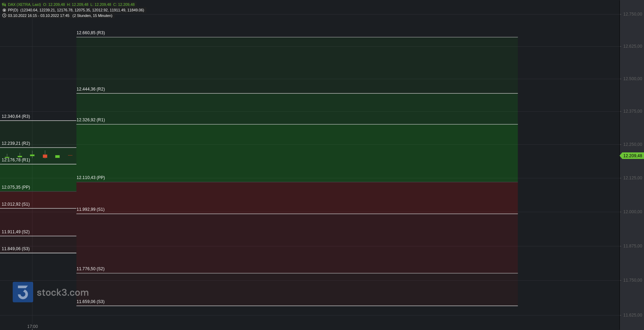Image resolution: width=644 pixels, height=330 pixels.
Task: Select the 12.444,36 (R2) pivot label
Action: point(91,89)
